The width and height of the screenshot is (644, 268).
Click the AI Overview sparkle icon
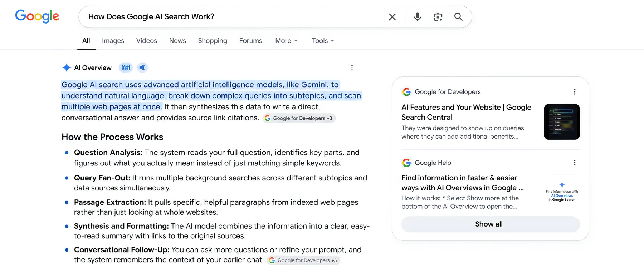[x=67, y=68]
